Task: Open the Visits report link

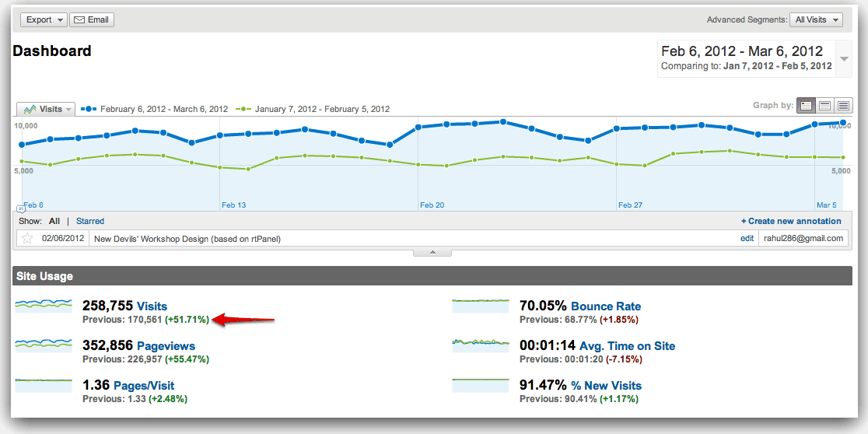Action: (152, 306)
